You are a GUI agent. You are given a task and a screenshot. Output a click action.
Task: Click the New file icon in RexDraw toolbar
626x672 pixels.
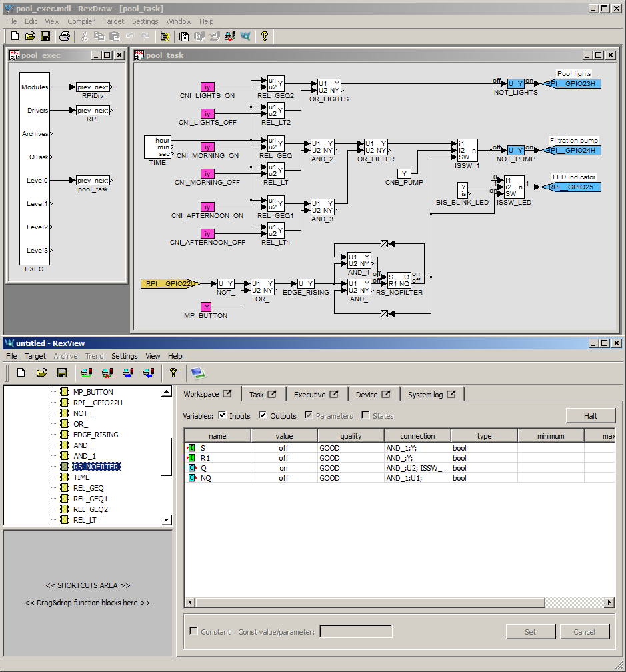point(15,37)
